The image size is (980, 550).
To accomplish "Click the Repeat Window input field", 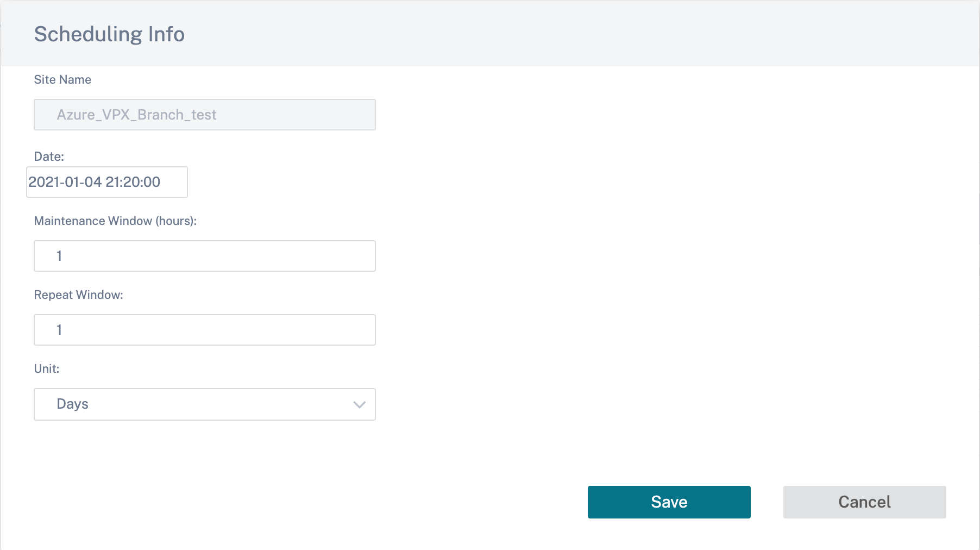I will [205, 330].
